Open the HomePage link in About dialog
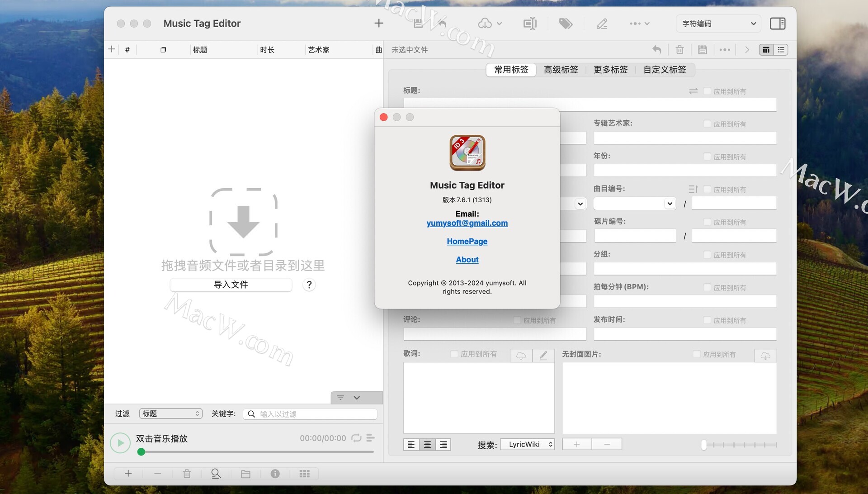 pyautogui.click(x=467, y=241)
